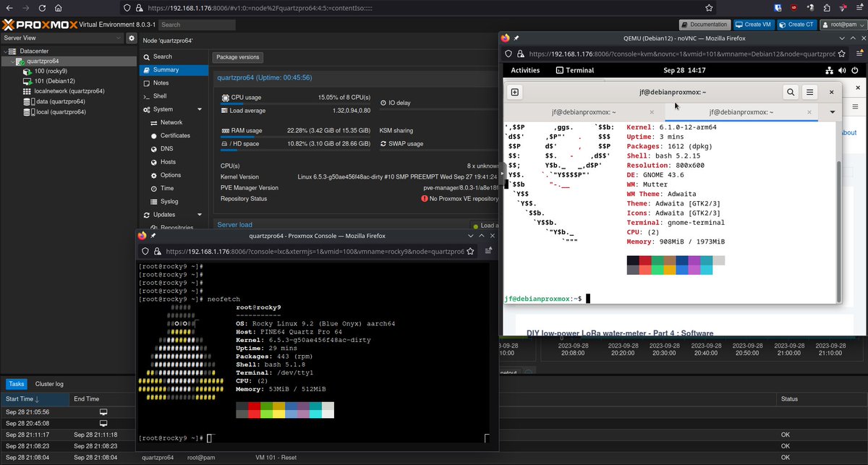Collapse the quartzpro64 tree node

tap(12, 61)
